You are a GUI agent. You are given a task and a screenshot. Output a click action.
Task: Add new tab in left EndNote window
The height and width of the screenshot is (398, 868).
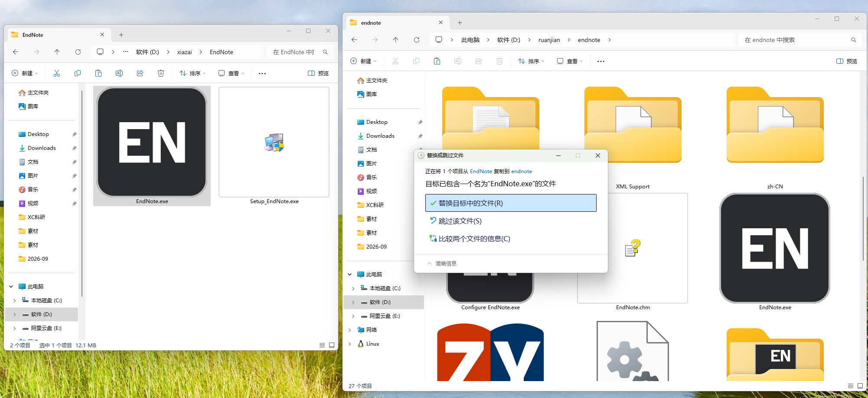coord(121,35)
